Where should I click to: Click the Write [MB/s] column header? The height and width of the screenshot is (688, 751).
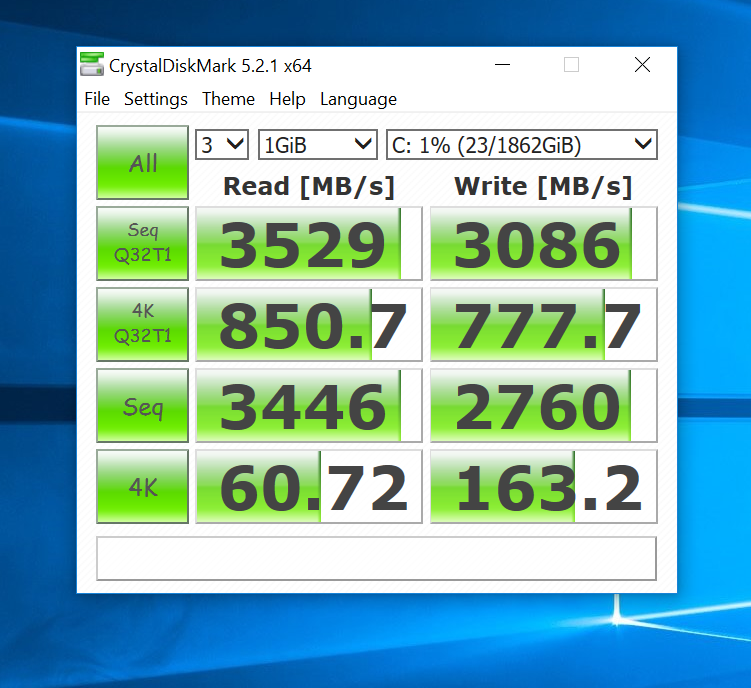(543, 186)
